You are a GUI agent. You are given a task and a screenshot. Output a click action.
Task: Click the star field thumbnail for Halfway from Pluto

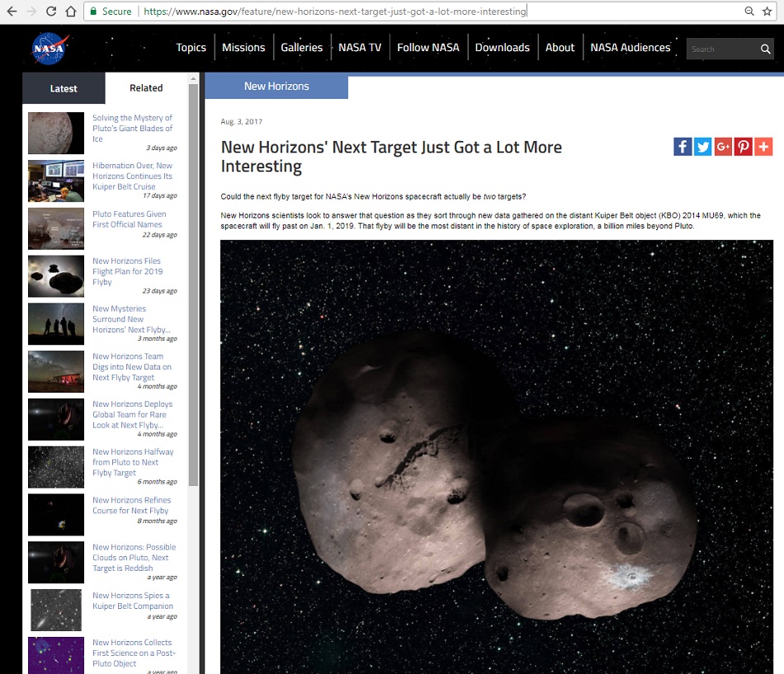pyautogui.click(x=56, y=467)
